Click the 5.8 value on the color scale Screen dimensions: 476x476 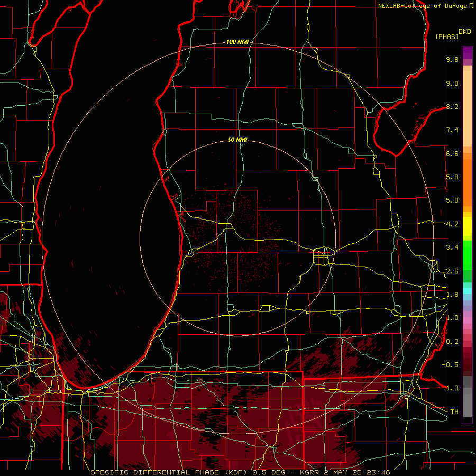[452, 177]
